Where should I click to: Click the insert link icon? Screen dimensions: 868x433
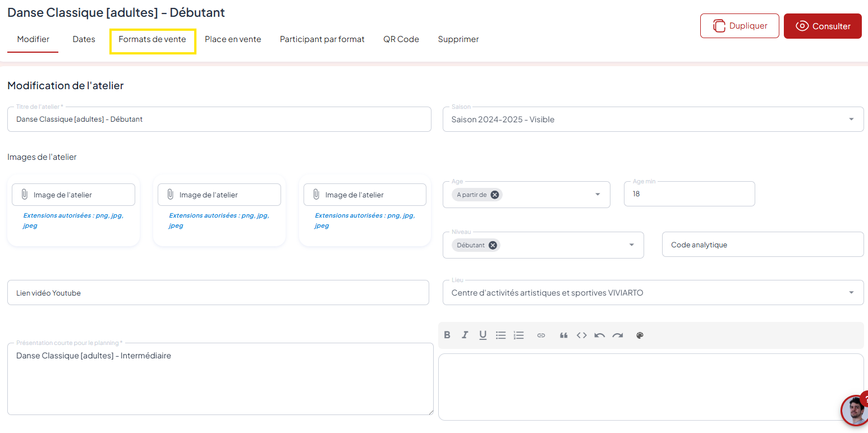pyautogui.click(x=541, y=335)
